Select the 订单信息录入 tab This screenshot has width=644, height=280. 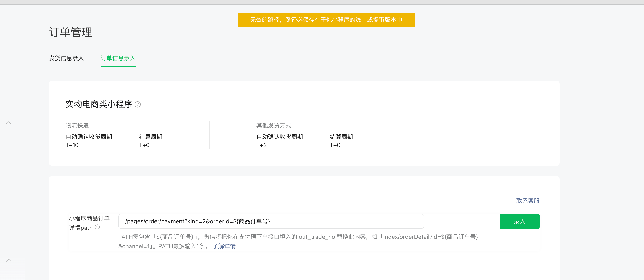click(x=118, y=58)
